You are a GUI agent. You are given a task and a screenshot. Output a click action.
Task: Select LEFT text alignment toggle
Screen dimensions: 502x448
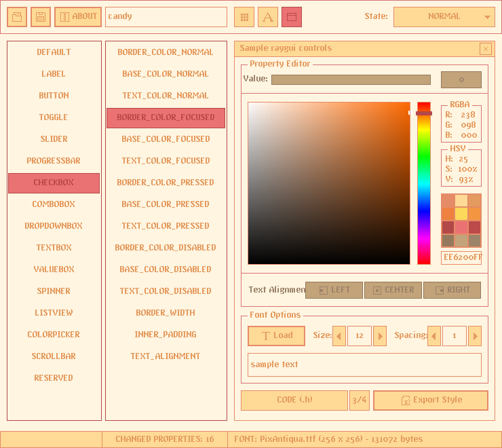point(334,291)
